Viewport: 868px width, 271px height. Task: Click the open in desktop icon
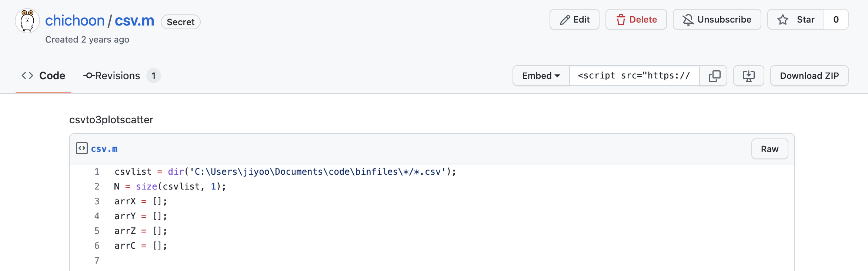pyautogui.click(x=748, y=76)
